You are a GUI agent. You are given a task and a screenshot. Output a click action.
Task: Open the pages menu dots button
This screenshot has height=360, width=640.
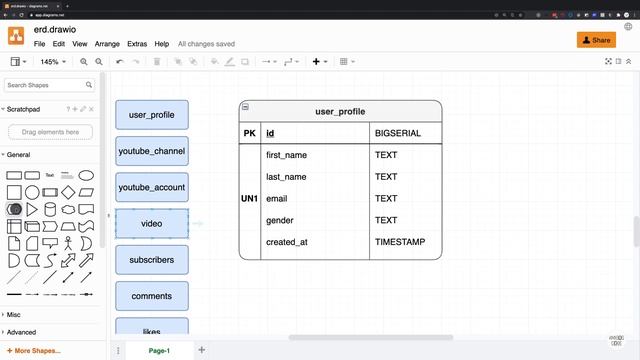coord(118,351)
